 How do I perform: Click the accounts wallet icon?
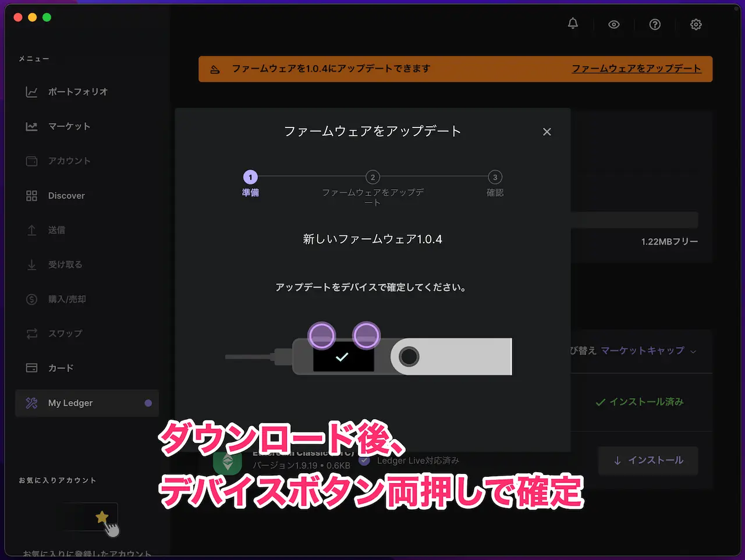pyautogui.click(x=32, y=161)
